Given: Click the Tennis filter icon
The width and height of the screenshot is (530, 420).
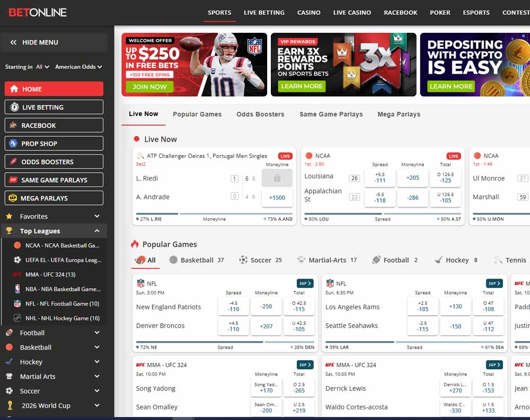Looking at the screenshot, I should pyautogui.click(x=498, y=260).
